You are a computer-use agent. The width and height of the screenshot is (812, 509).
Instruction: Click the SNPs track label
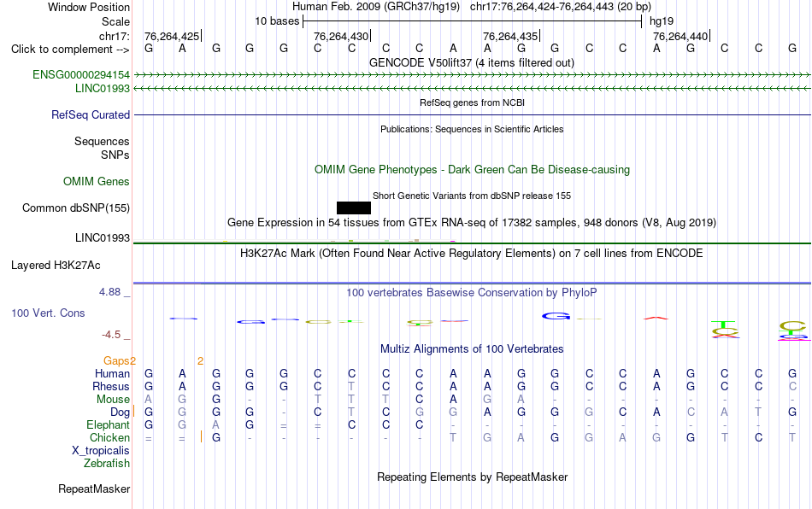tap(115, 155)
